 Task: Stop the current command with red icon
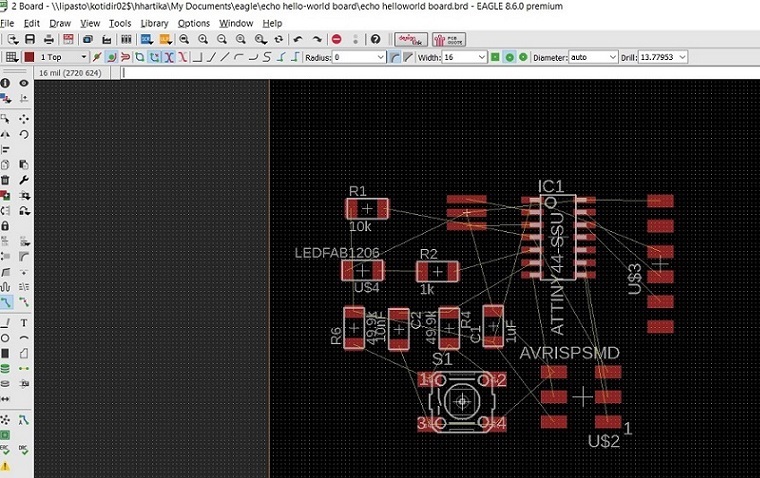(x=336, y=39)
